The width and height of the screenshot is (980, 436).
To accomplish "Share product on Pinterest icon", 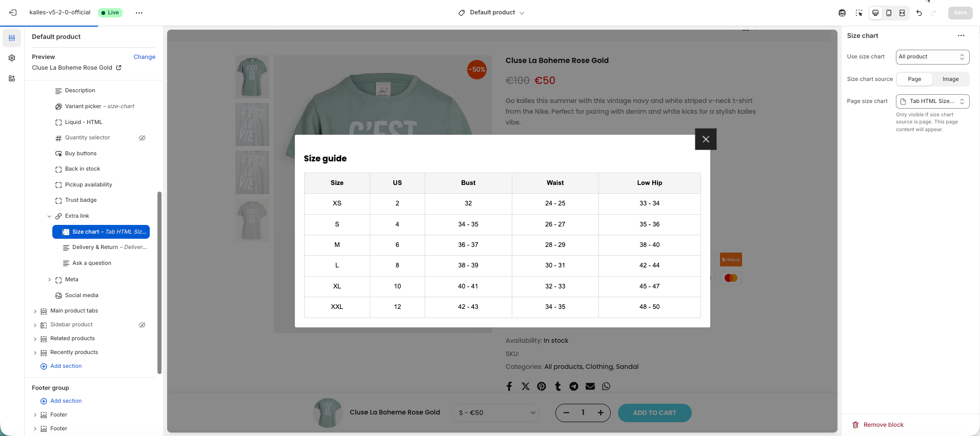I will click(x=542, y=386).
